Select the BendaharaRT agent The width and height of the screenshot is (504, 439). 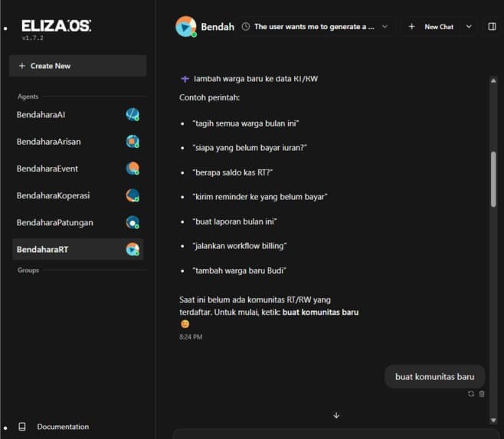pyautogui.click(x=78, y=249)
